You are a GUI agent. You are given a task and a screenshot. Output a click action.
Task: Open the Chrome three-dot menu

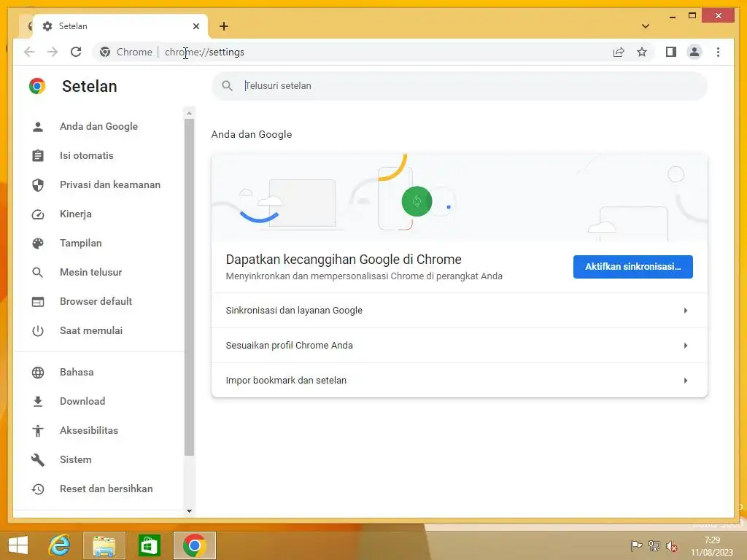(x=718, y=52)
